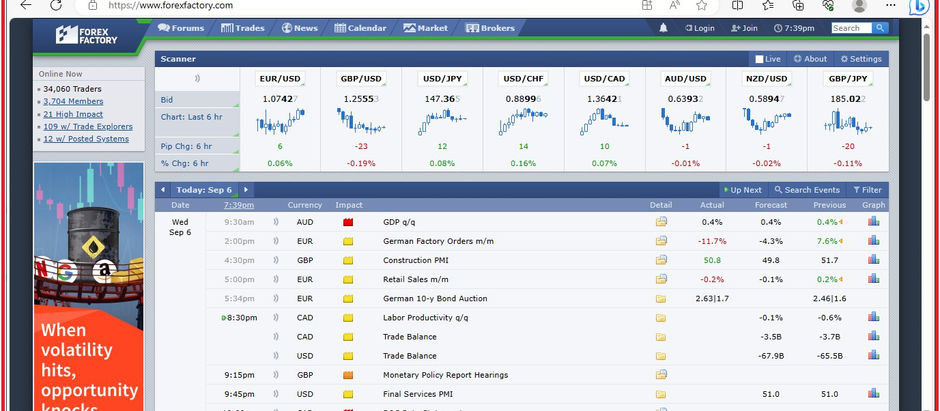Image resolution: width=940 pixels, height=411 pixels.
Task: Open the GBP/JPY instrument selector
Action: click(848, 78)
